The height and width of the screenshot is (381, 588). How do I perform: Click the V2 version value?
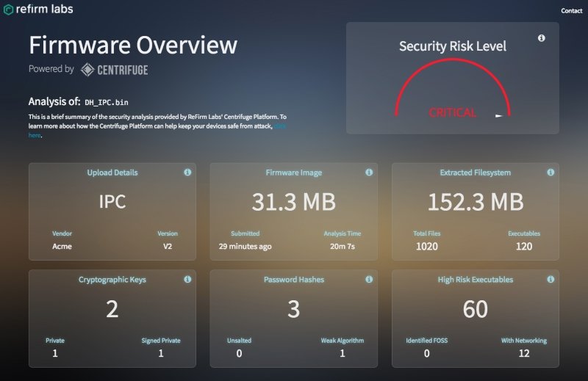point(168,246)
